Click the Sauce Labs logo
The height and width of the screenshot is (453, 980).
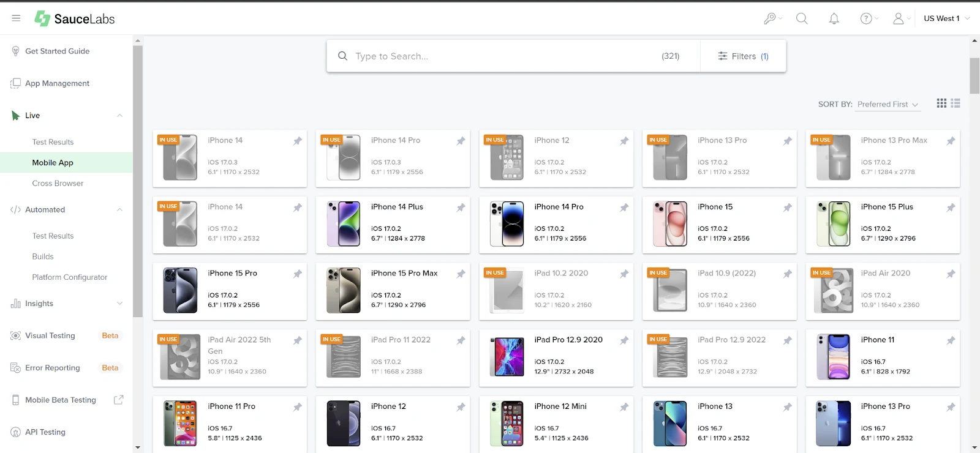coord(74,18)
